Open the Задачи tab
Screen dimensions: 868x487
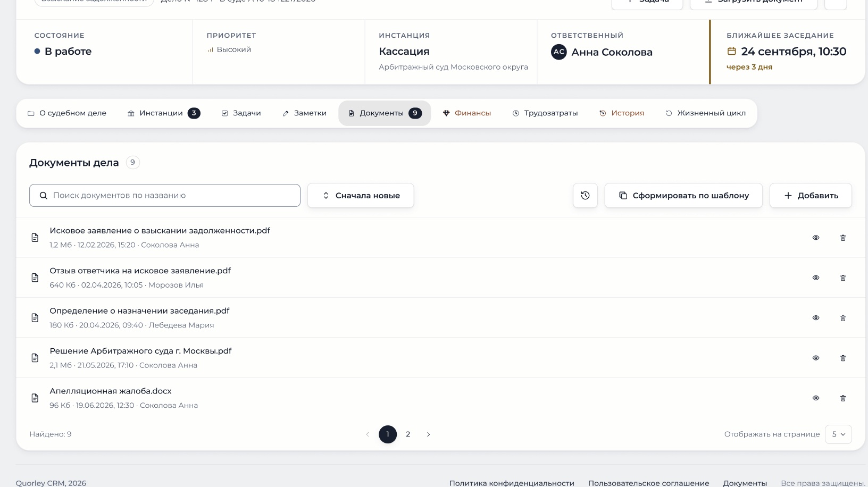tap(241, 113)
